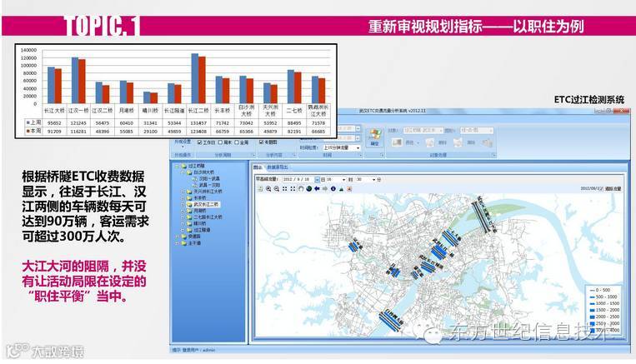This screenshot has height=364, width=636.
Task: Expand the 分析周期 group launcher
Action: click(x=253, y=155)
